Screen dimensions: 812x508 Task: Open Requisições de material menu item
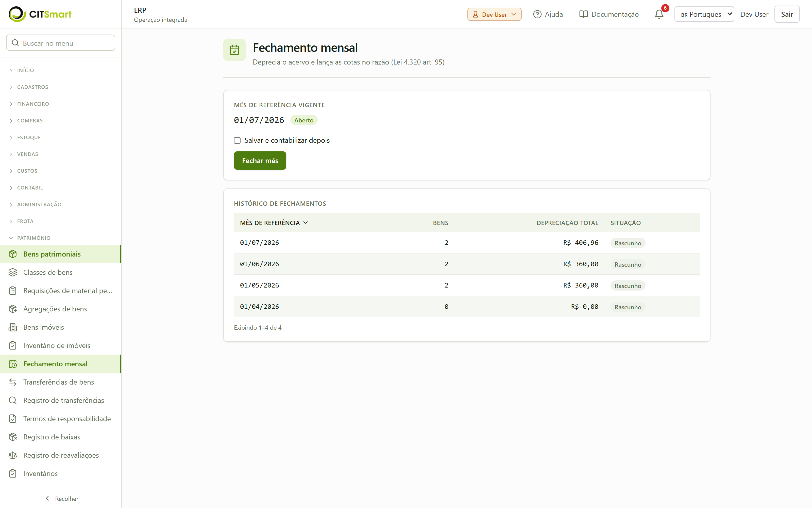click(60, 291)
